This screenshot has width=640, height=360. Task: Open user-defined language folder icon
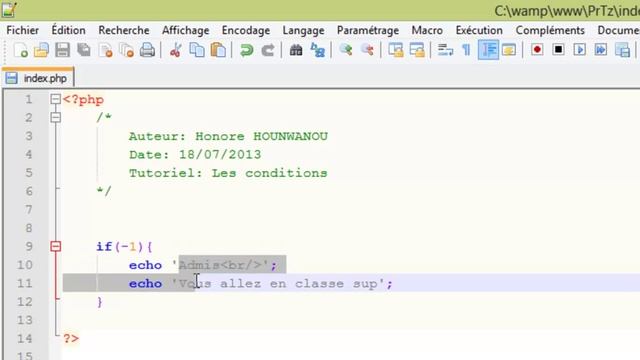[x=509, y=50]
